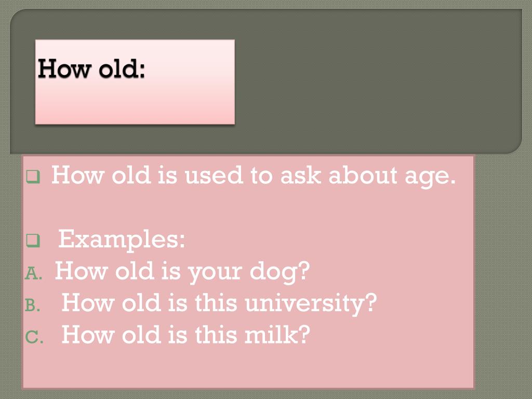Click the 'C.' list marker

[34, 337]
